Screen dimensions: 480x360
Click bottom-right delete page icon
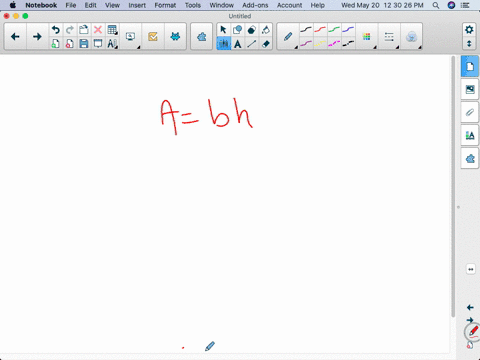click(470, 345)
